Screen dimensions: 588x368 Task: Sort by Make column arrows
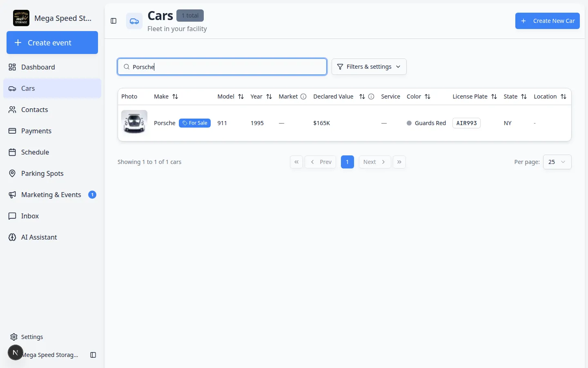(175, 96)
